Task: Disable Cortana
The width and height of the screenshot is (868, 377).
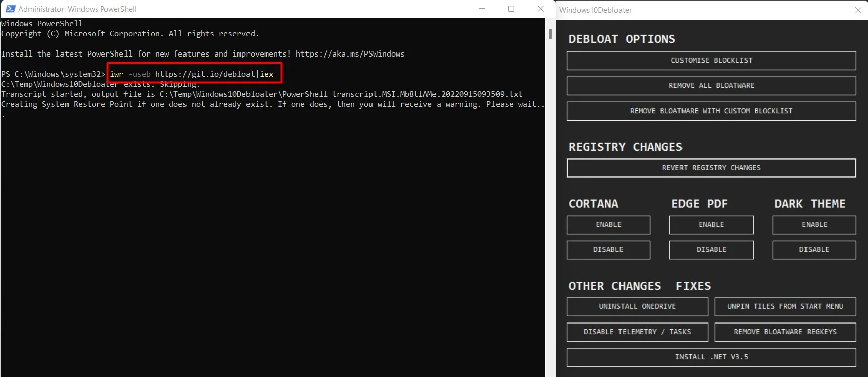Action: coord(608,250)
